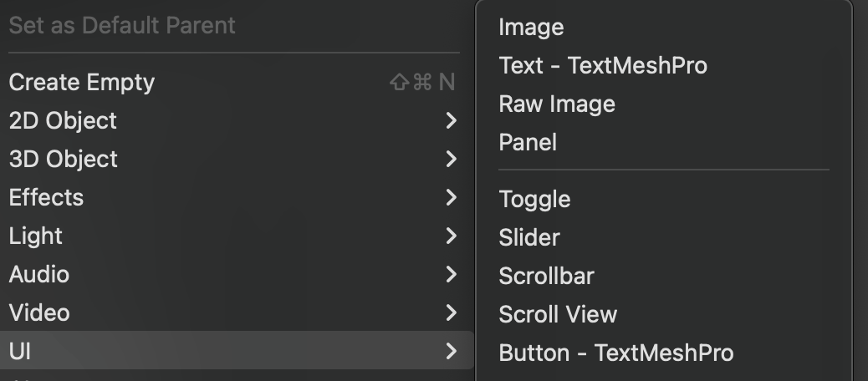Create a Scrollbar UI element
This screenshot has width=868, height=381.
(546, 277)
